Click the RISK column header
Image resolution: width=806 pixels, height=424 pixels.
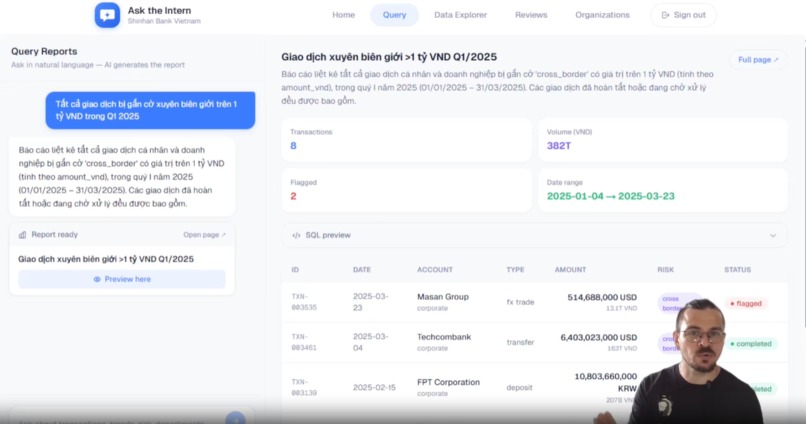[665, 270]
